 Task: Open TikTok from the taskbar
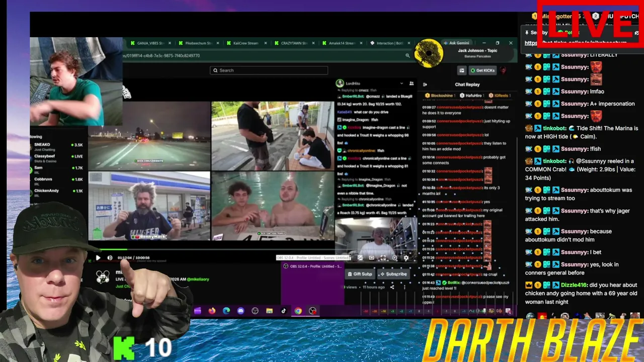[x=284, y=311]
